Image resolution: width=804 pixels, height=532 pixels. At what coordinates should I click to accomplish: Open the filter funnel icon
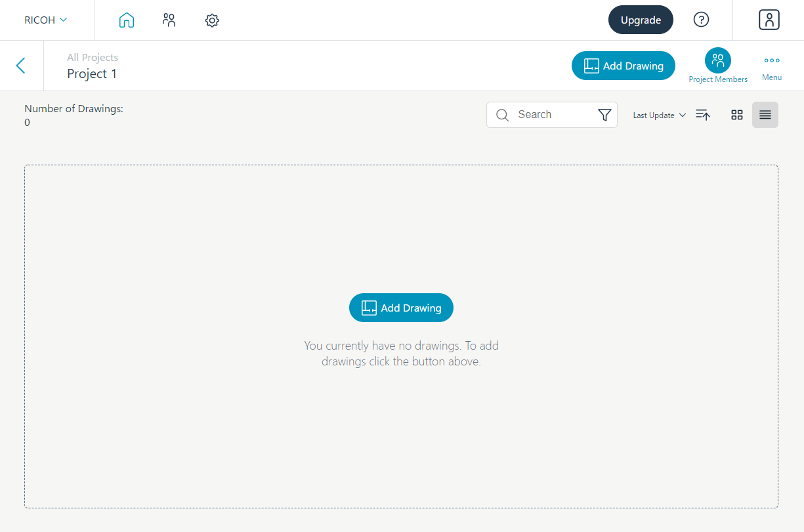pyautogui.click(x=605, y=115)
